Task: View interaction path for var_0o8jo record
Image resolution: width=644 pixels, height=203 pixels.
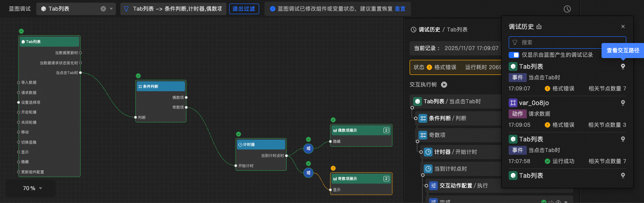Action: pos(623,103)
